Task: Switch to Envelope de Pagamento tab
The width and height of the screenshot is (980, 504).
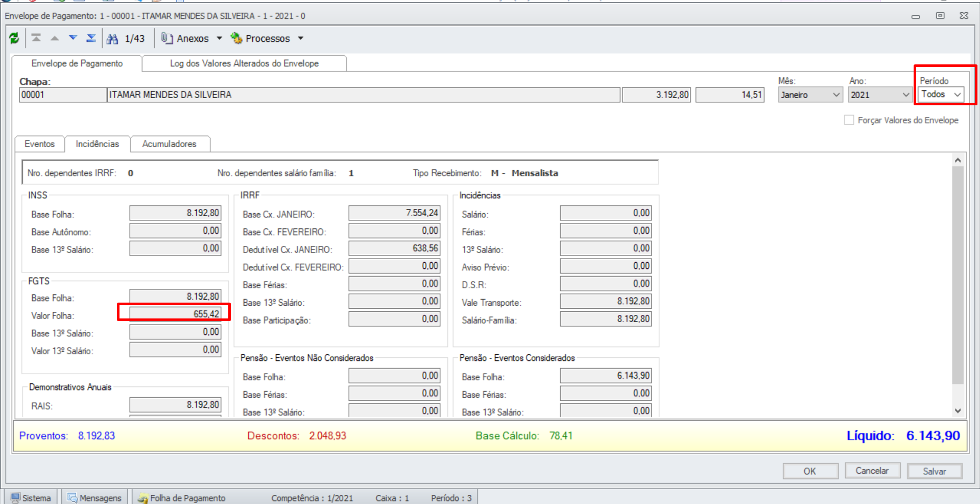Action: point(77,63)
